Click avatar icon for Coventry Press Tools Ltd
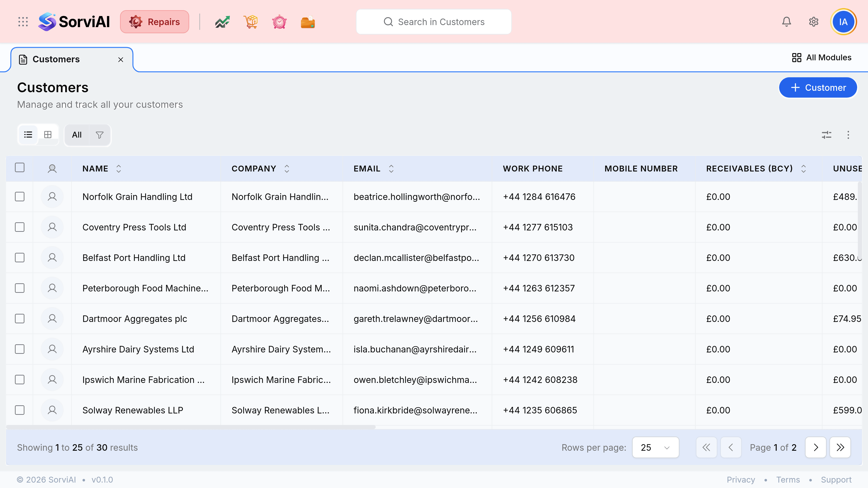The width and height of the screenshot is (868, 488). pyautogui.click(x=52, y=227)
